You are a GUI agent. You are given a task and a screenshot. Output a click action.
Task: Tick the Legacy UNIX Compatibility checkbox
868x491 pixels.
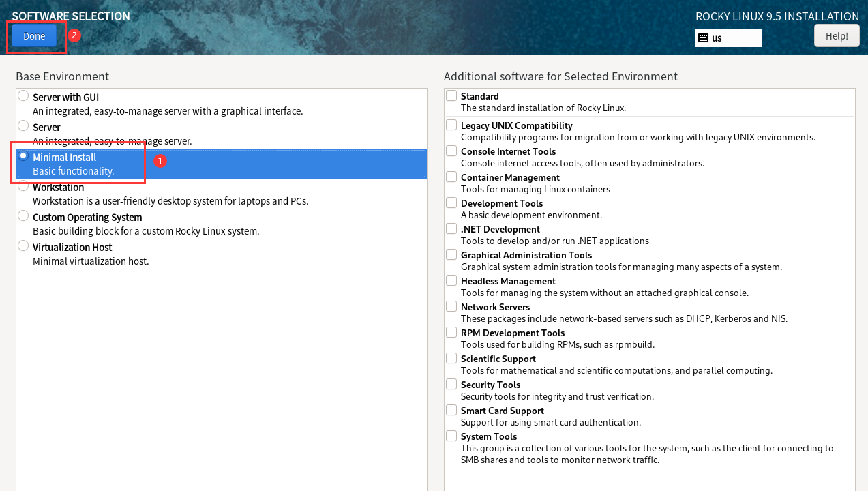tap(451, 125)
